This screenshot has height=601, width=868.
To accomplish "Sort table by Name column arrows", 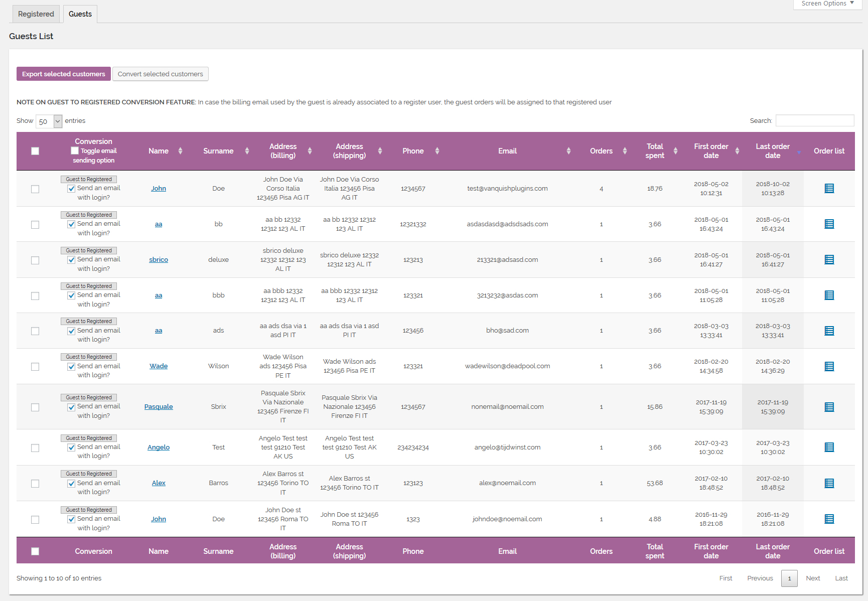I will (x=180, y=151).
